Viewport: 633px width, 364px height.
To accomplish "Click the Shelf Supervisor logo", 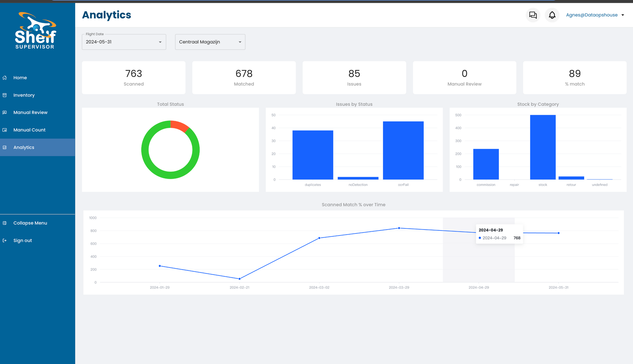I will click(35, 31).
